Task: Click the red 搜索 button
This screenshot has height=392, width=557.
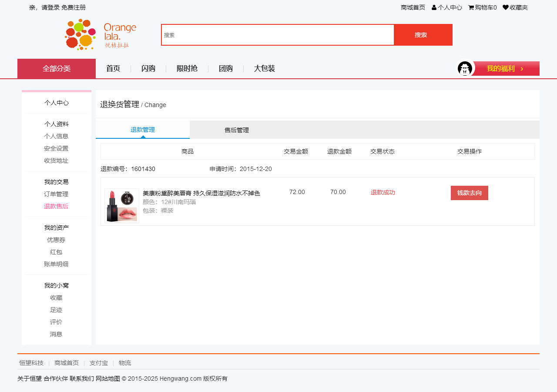Action: 421,35
